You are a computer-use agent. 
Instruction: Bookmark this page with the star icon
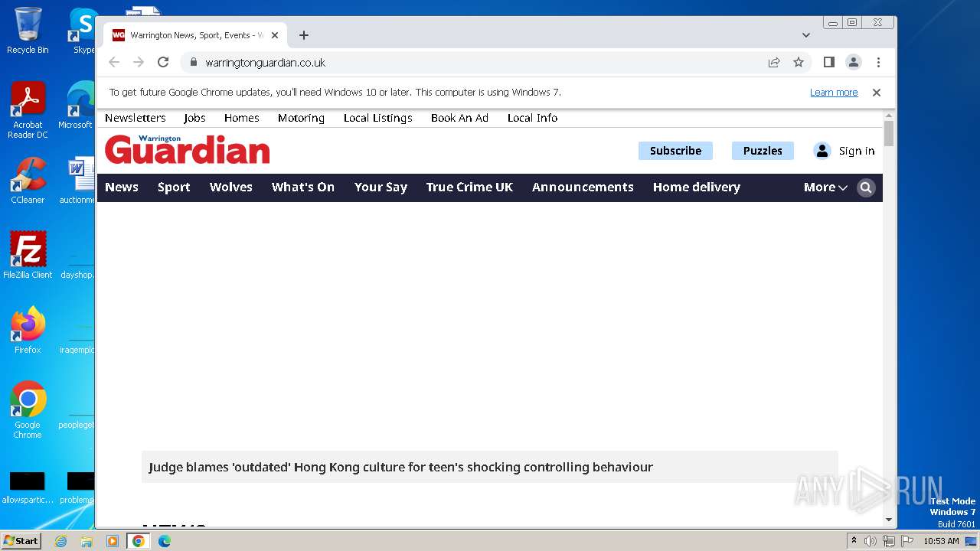(799, 63)
